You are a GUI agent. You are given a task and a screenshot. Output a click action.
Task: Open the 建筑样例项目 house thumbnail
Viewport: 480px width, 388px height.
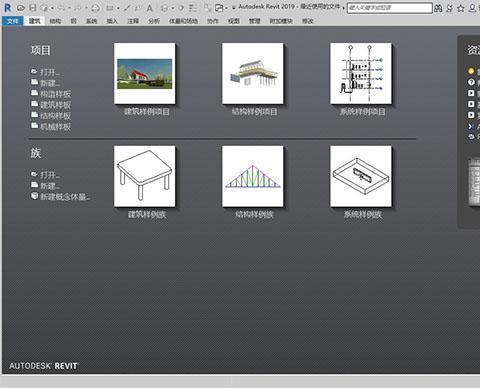pyautogui.click(x=145, y=73)
